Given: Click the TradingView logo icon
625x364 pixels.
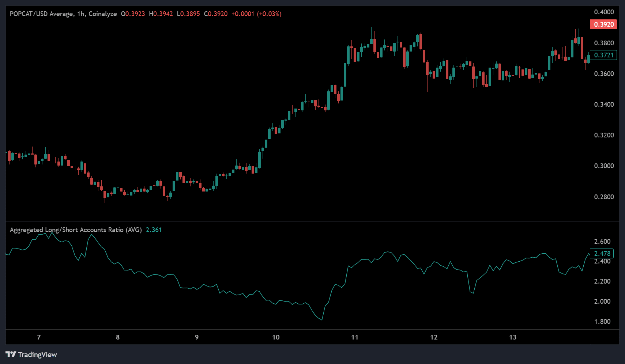Looking at the screenshot, I should (x=11, y=354).
